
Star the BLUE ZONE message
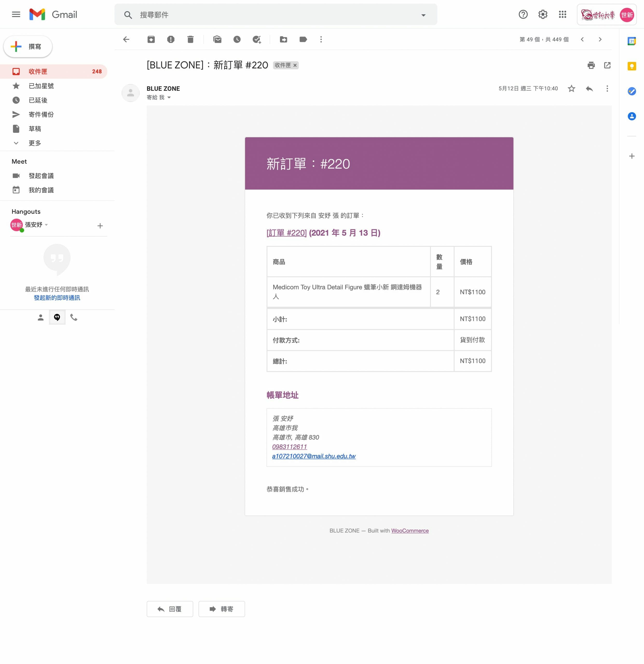pos(571,88)
